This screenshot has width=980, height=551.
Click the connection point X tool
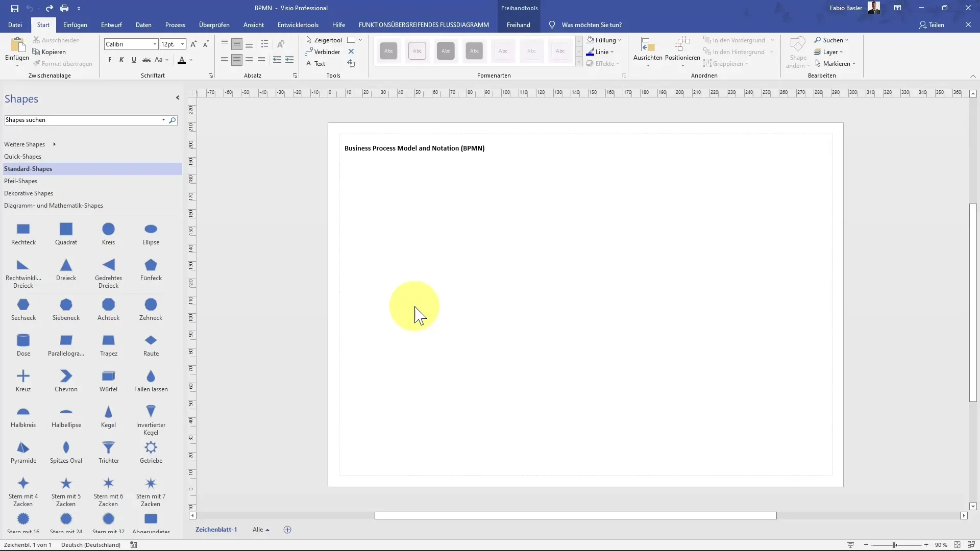(x=351, y=52)
